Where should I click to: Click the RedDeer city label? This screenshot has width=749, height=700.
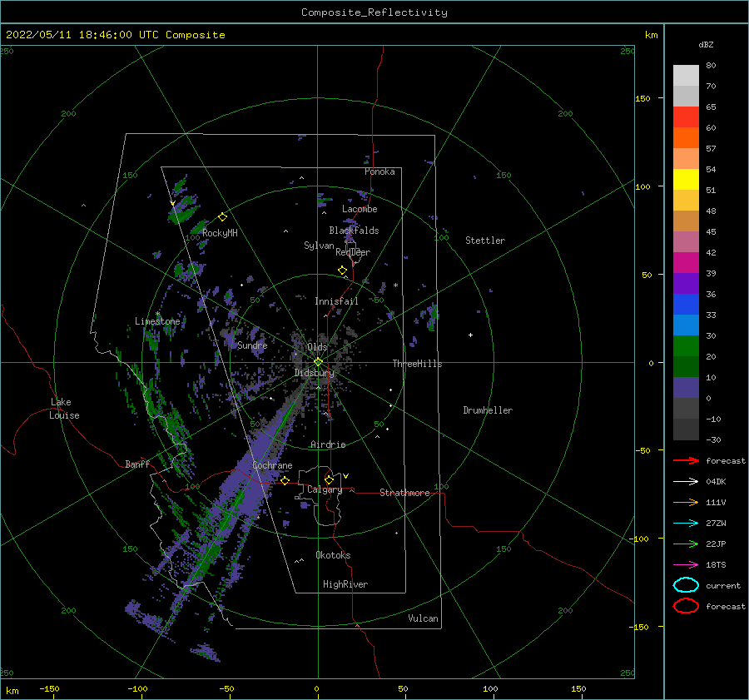tap(353, 252)
